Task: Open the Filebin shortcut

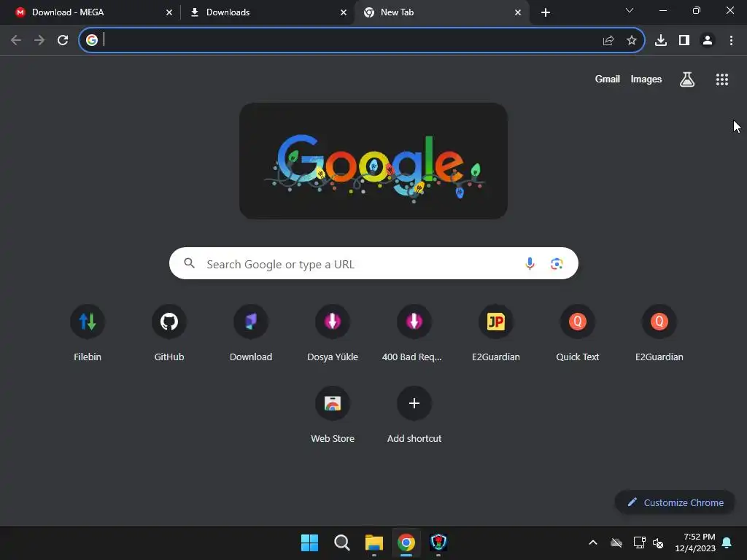Action: click(88, 333)
